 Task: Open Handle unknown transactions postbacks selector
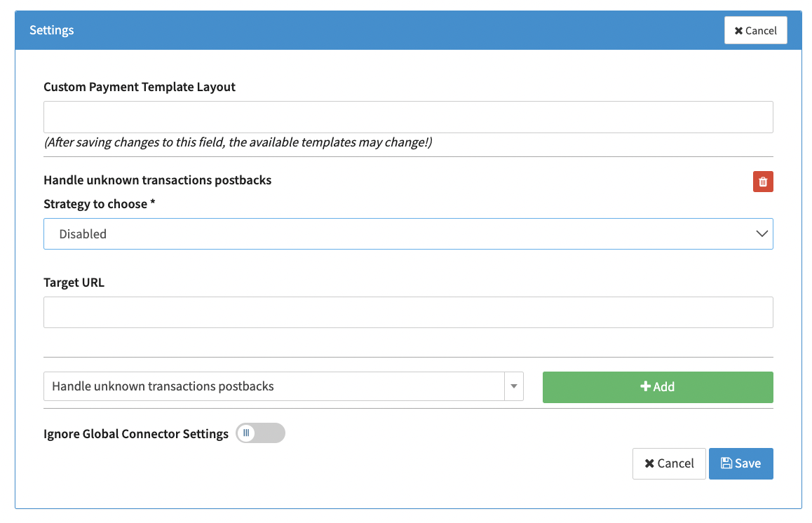274,386
